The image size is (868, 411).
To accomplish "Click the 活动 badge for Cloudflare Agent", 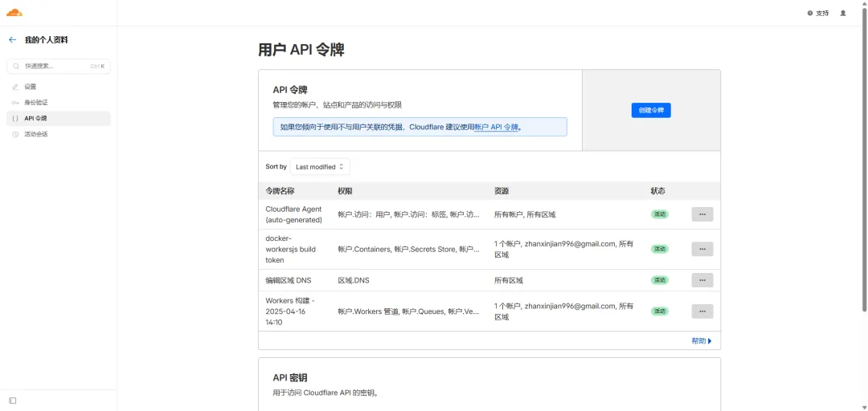I will (x=660, y=214).
